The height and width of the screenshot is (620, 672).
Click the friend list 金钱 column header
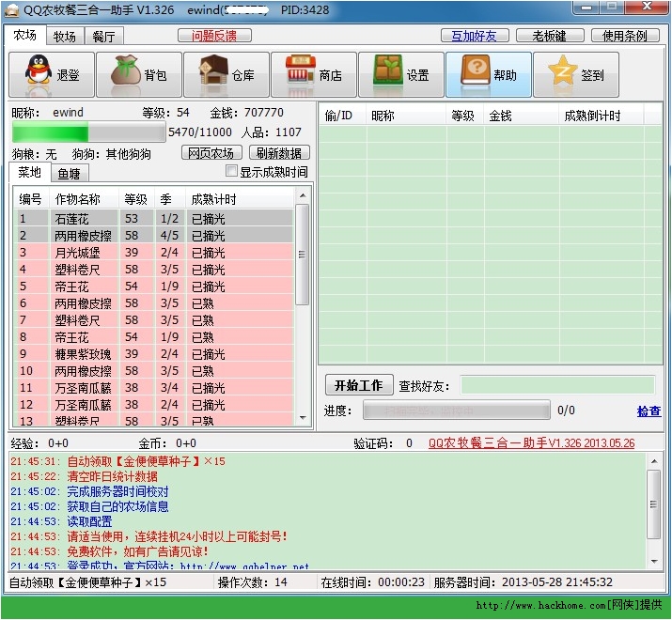pyautogui.click(x=521, y=116)
